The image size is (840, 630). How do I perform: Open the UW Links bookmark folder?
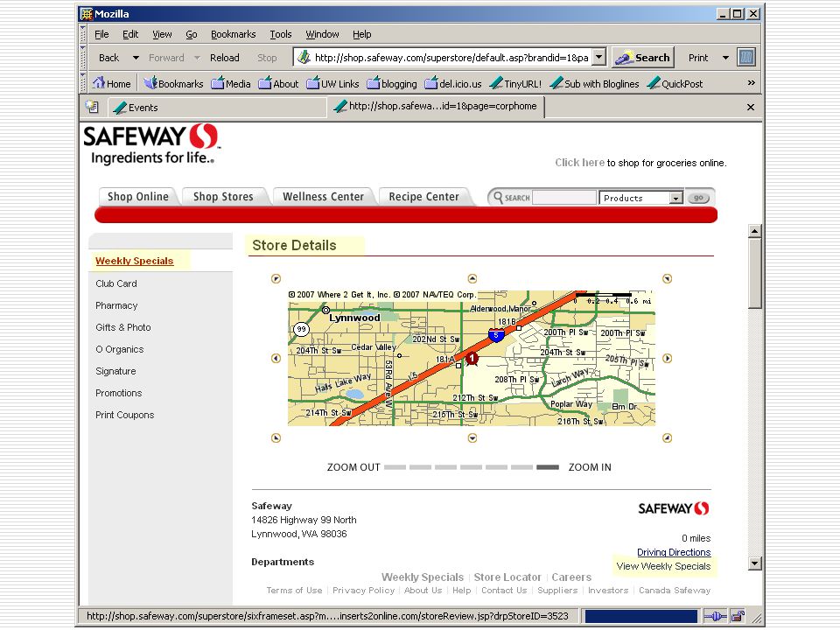tap(332, 84)
